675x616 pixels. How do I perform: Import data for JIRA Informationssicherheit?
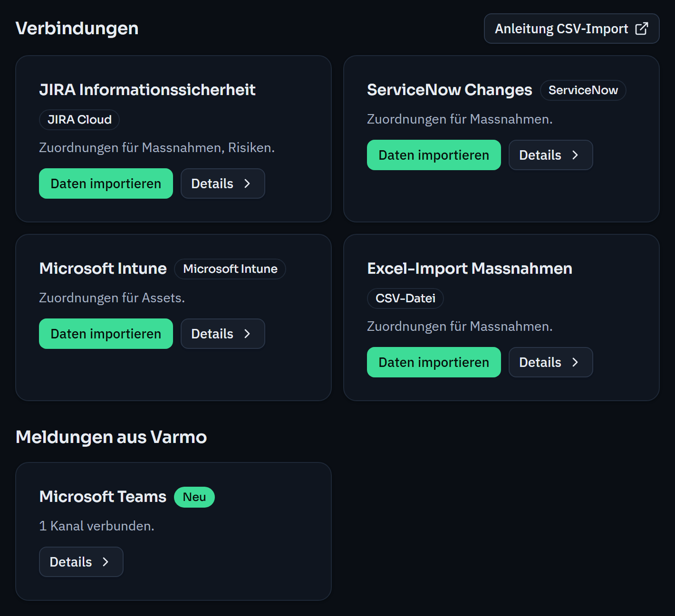click(x=106, y=183)
